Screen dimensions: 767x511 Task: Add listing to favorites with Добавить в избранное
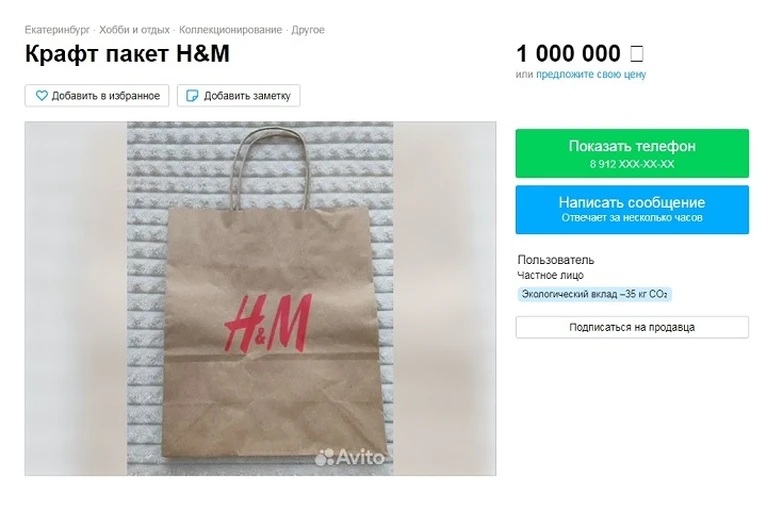click(x=97, y=96)
